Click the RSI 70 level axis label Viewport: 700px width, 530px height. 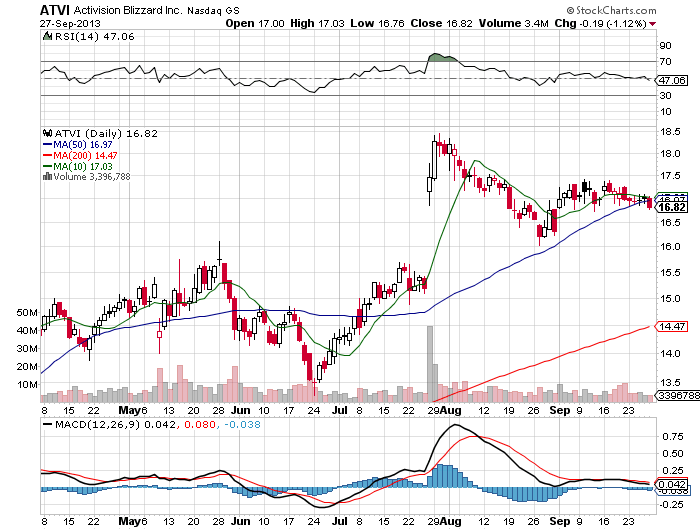click(x=666, y=62)
